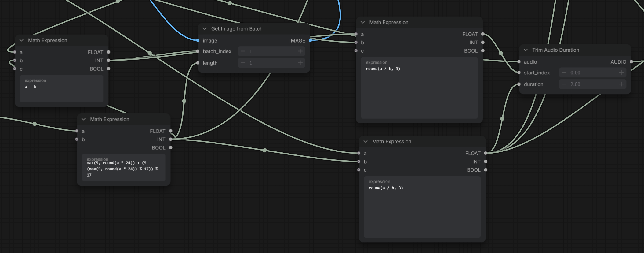Edit the expression in the upper round(a / b, 3) node

419,88
